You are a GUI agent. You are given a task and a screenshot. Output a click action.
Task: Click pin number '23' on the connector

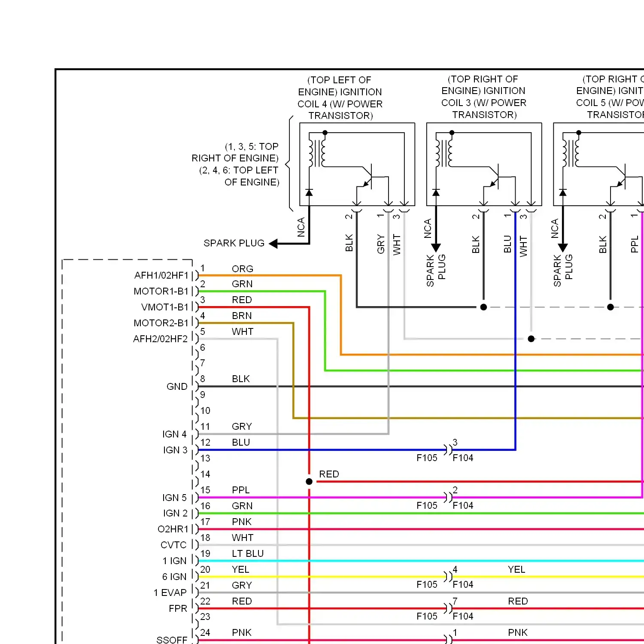click(x=205, y=617)
